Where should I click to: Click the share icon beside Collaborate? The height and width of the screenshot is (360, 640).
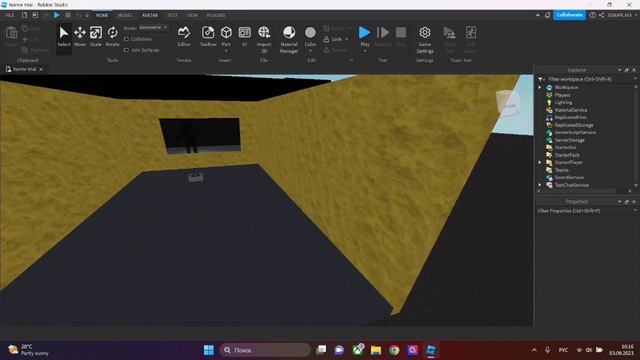click(602, 15)
